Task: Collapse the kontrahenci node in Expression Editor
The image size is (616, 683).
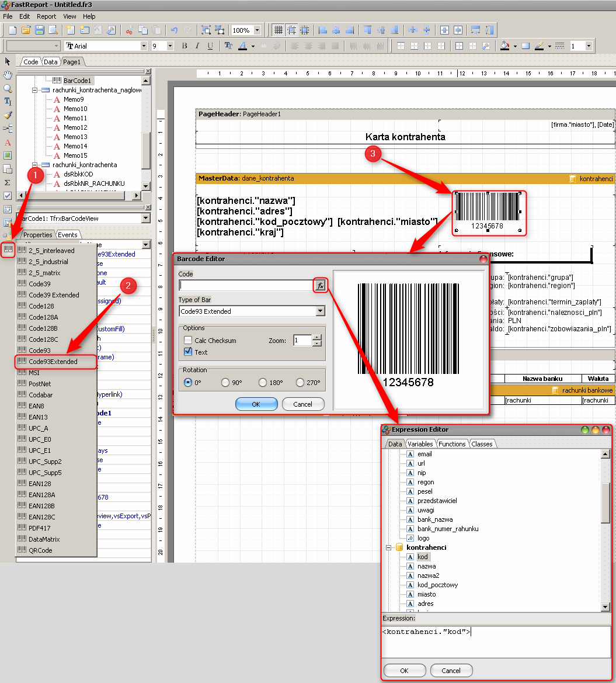Action: coord(389,547)
